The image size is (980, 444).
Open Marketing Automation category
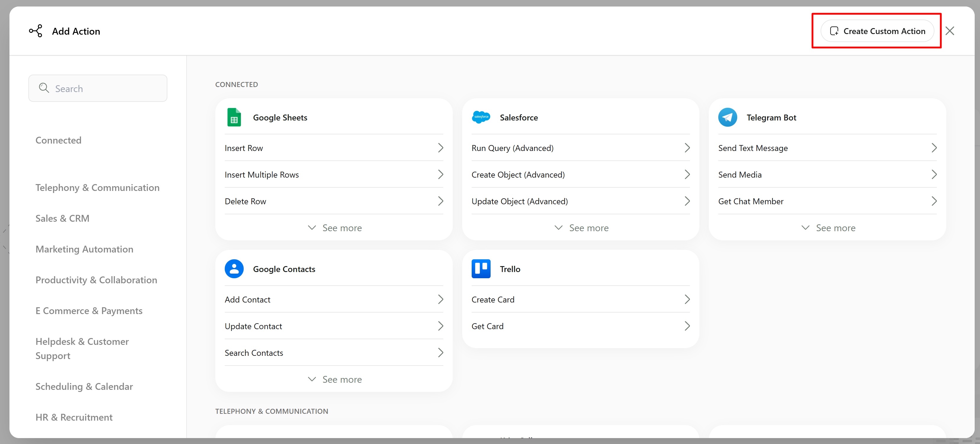(84, 249)
